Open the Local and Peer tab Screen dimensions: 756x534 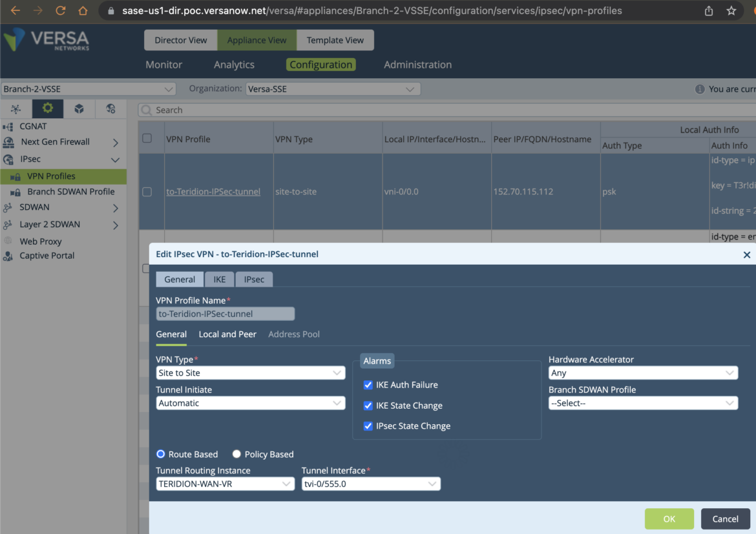tap(227, 334)
